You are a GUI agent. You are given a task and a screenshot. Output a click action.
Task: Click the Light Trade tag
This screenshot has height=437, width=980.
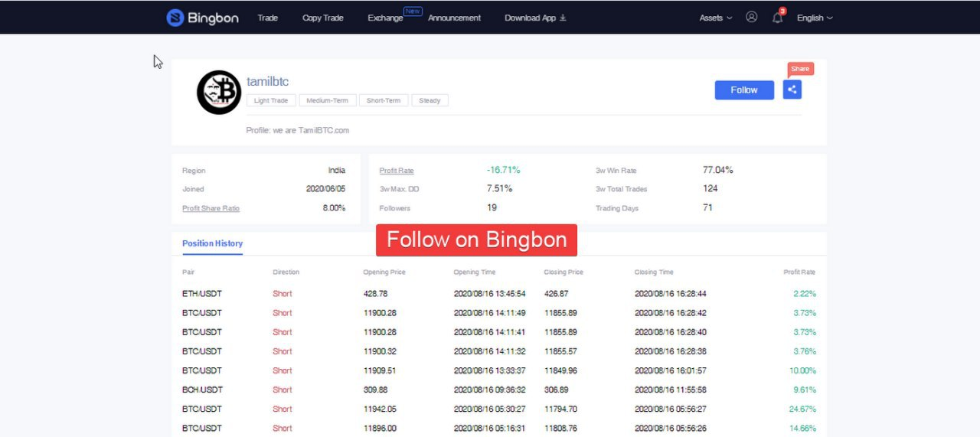[x=271, y=100]
